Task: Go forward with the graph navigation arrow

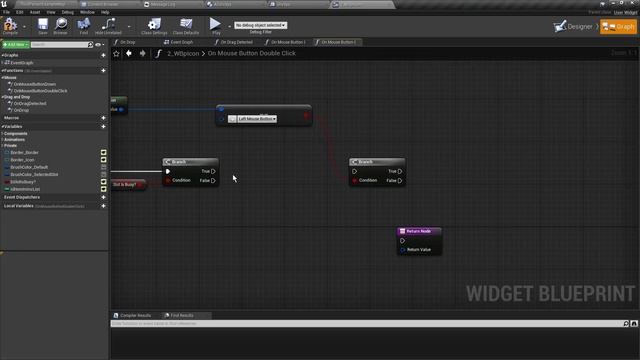Action: click(142, 53)
